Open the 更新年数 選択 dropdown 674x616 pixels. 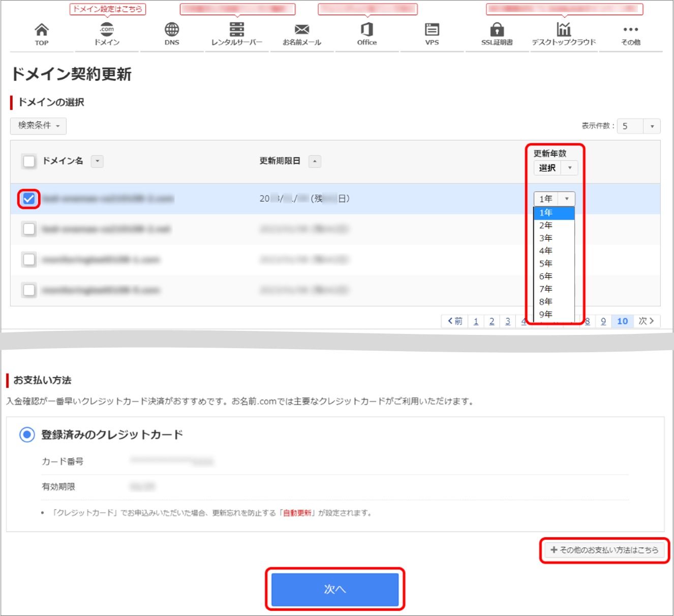[x=556, y=168]
